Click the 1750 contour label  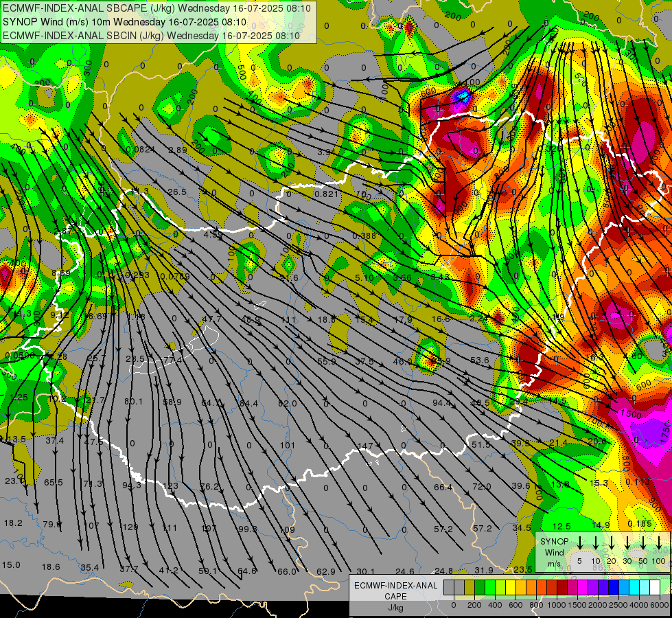click(x=666, y=432)
